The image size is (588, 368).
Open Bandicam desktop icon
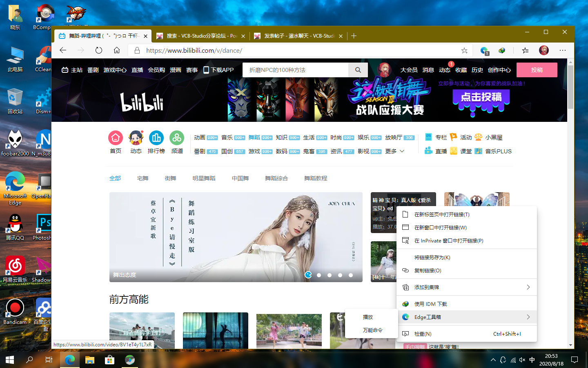pos(15,311)
